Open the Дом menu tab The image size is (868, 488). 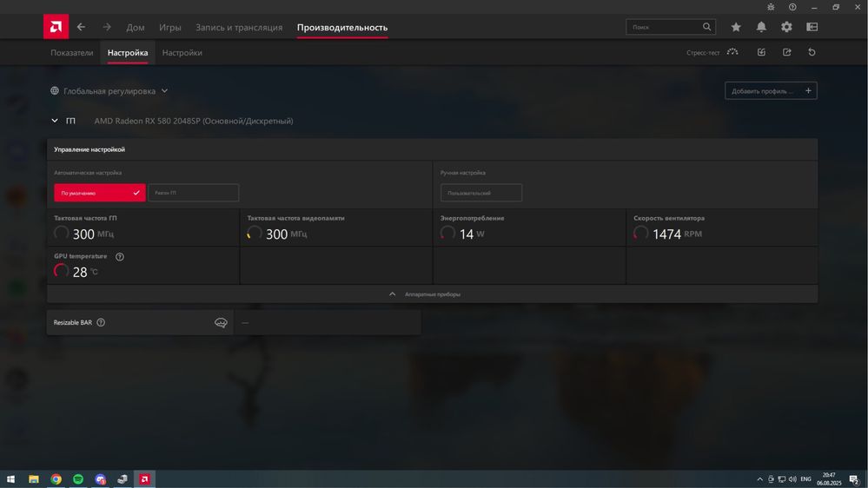pos(135,27)
